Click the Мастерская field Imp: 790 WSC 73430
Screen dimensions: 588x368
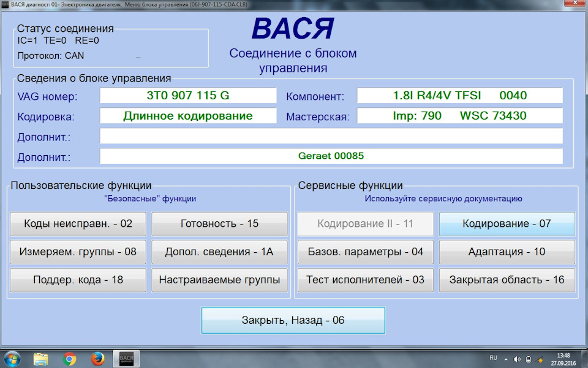(x=460, y=116)
